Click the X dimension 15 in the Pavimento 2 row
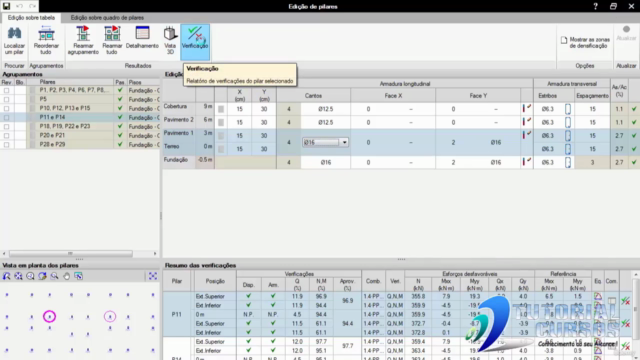640x360 pixels. (240, 122)
